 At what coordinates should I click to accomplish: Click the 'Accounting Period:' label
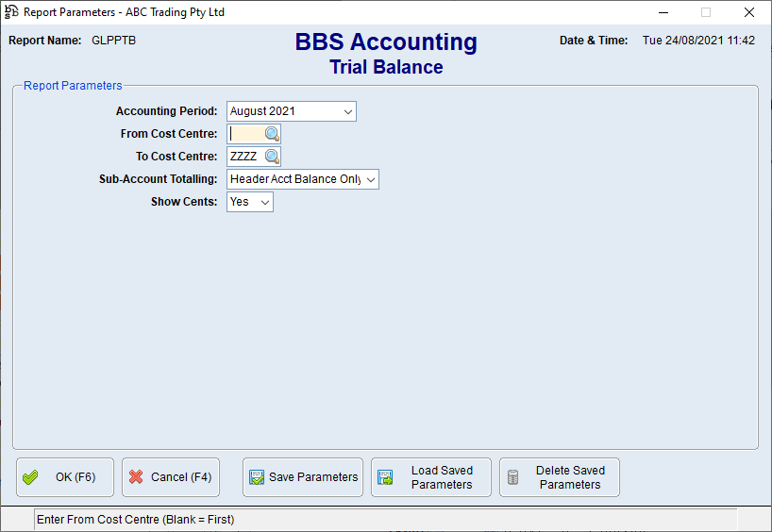166,111
